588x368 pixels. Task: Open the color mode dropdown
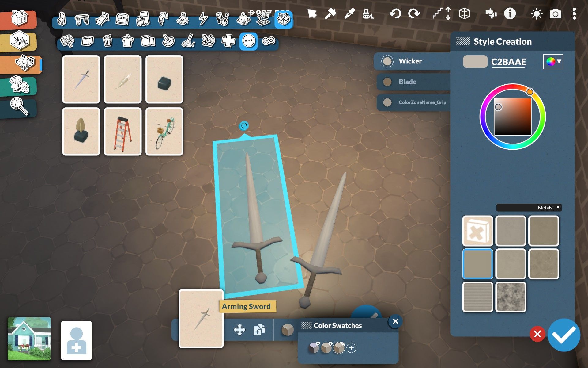[553, 62]
